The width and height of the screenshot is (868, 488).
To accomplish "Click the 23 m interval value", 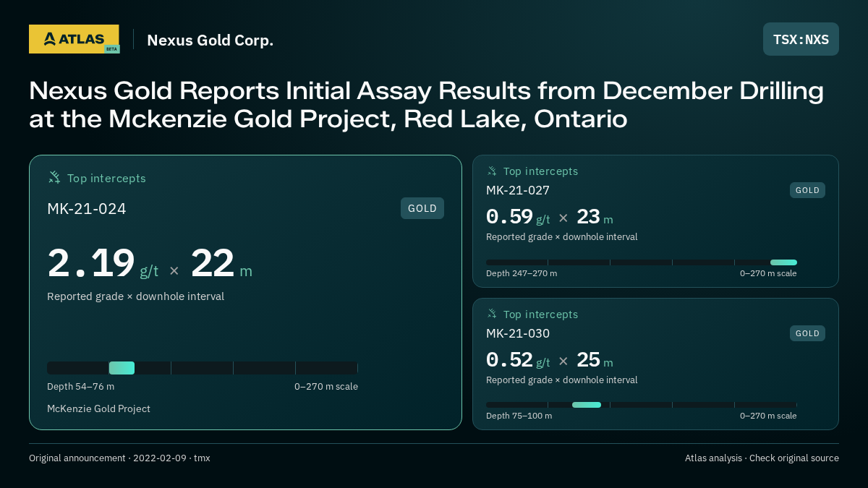I will 595,217.
